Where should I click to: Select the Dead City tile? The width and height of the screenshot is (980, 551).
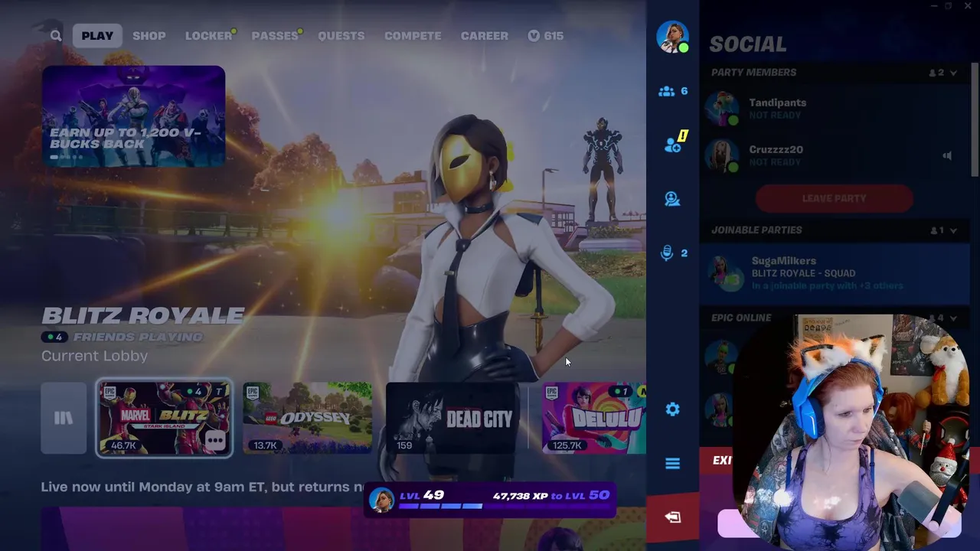tap(451, 418)
